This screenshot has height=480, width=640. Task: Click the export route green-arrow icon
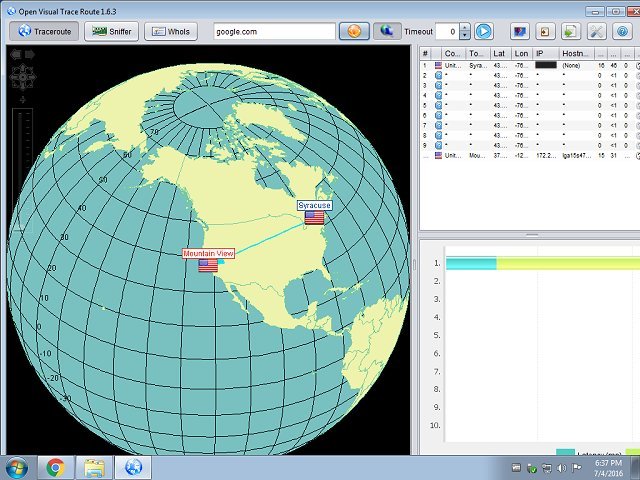point(570,31)
